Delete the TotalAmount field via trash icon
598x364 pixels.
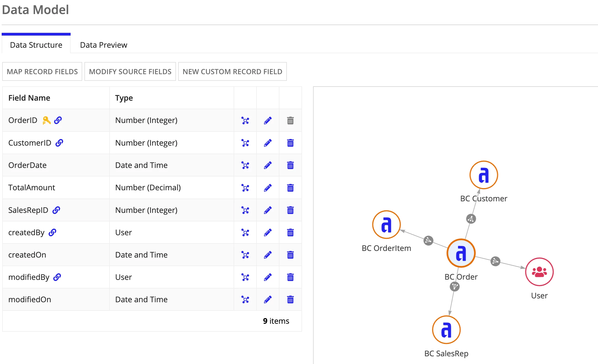[x=290, y=188]
